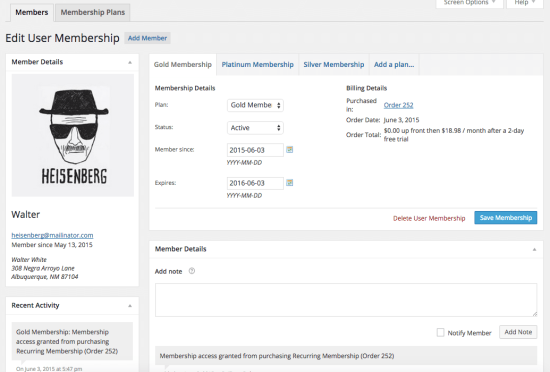Switch to the Membership Plans tab
550x372 pixels.
click(x=93, y=13)
